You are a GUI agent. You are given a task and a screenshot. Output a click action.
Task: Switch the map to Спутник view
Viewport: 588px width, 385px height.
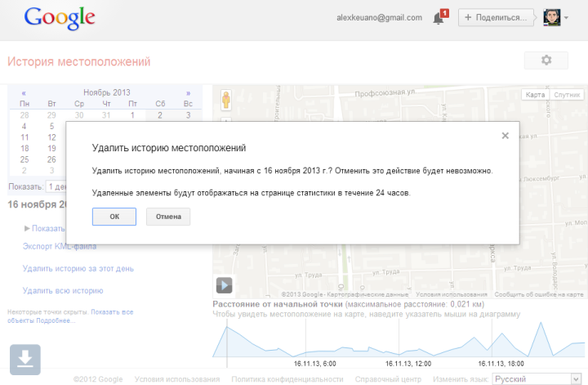[567, 95]
